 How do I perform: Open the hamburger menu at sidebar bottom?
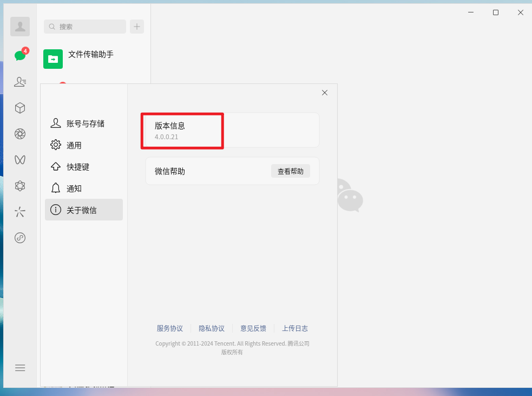(x=20, y=368)
